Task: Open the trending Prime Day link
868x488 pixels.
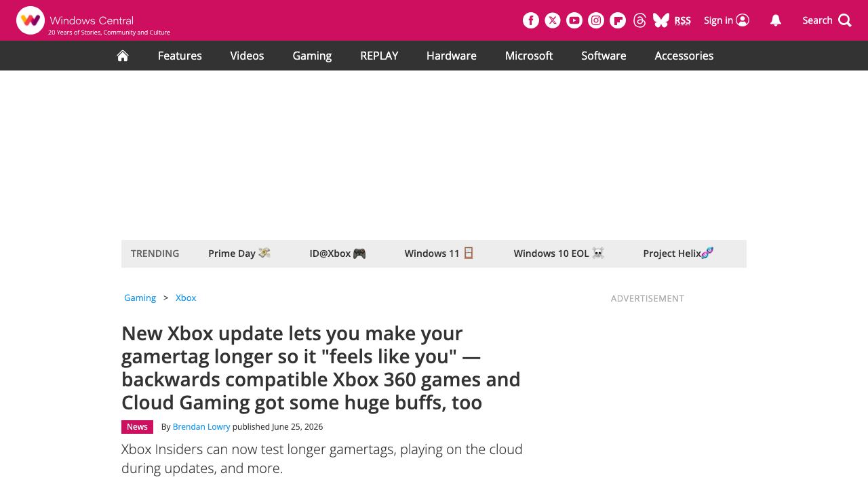Action: pos(239,253)
